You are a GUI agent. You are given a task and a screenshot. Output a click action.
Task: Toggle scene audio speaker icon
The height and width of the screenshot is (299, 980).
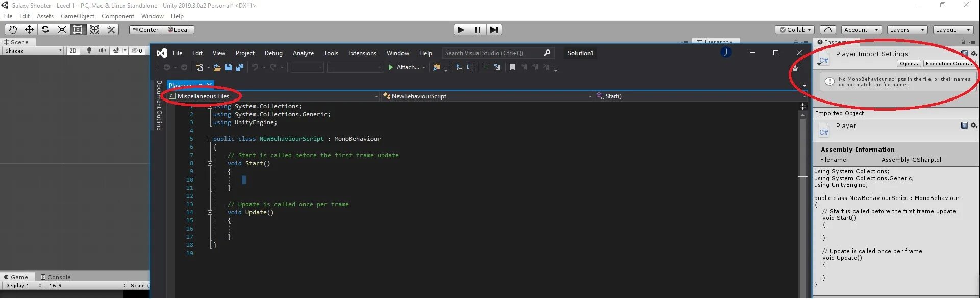click(x=103, y=51)
